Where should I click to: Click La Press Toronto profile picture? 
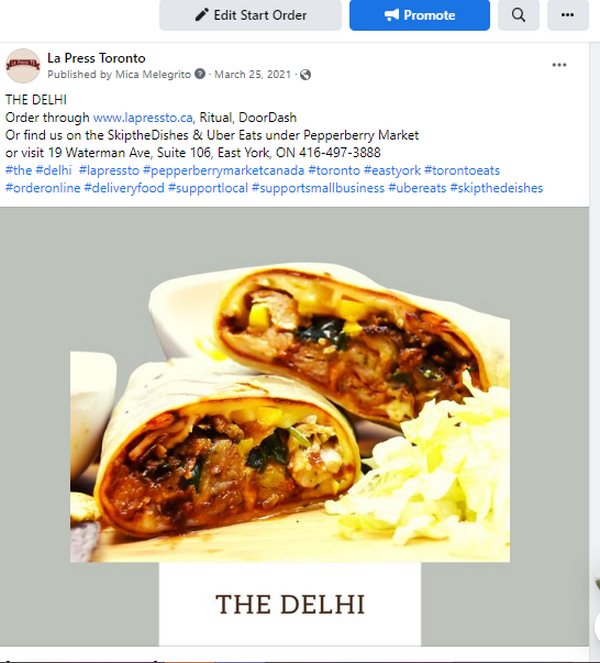point(22,66)
